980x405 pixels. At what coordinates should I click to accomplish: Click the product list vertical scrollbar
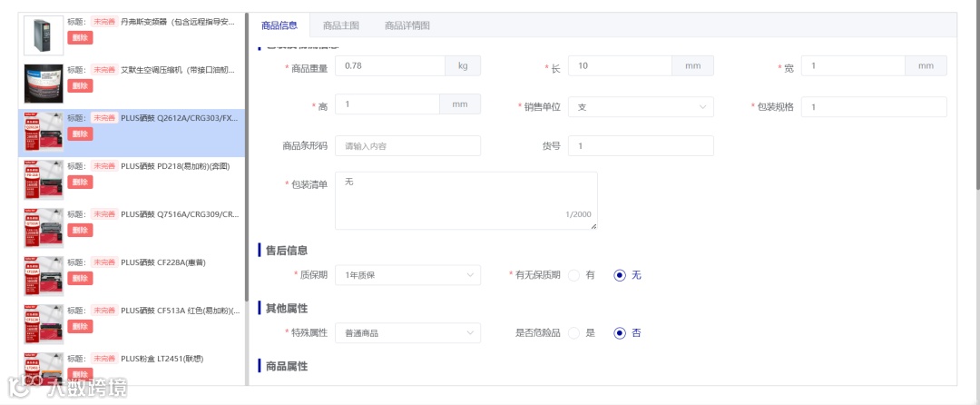(247, 156)
